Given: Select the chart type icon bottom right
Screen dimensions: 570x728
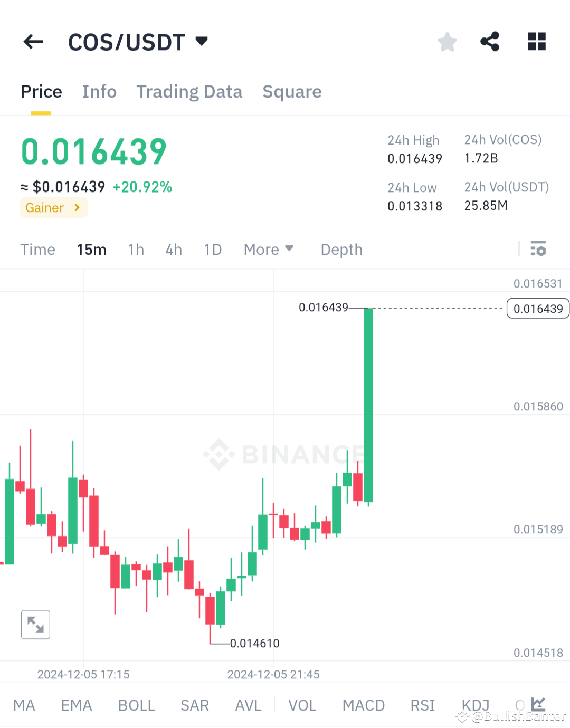Looking at the screenshot, I should tap(538, 705).
